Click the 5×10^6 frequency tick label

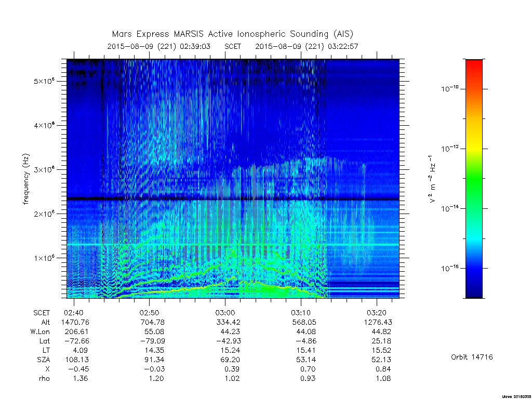pos(44,81)
